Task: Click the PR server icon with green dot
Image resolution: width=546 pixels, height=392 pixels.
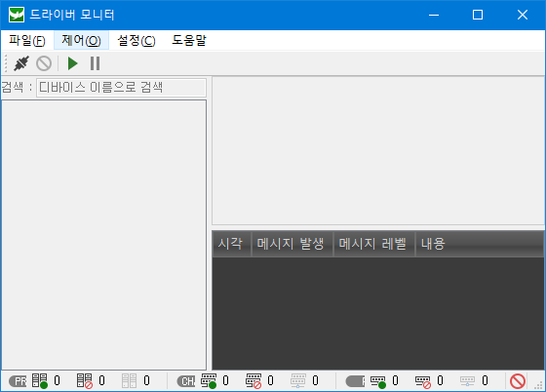Action: (40, 381)
